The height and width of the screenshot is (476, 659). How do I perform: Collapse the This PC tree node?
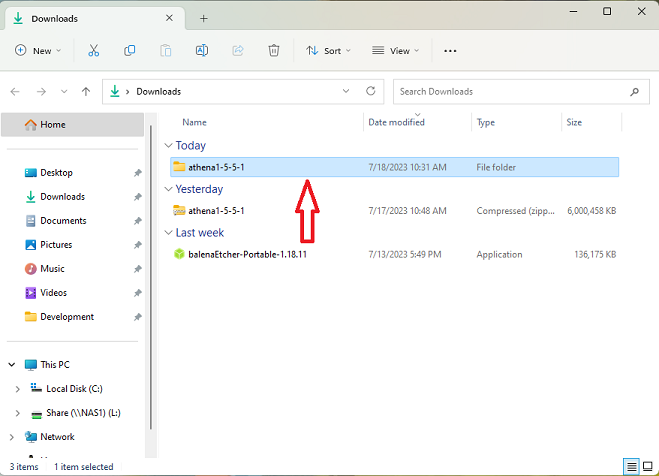pyautogui.click(x=10, y=365)
